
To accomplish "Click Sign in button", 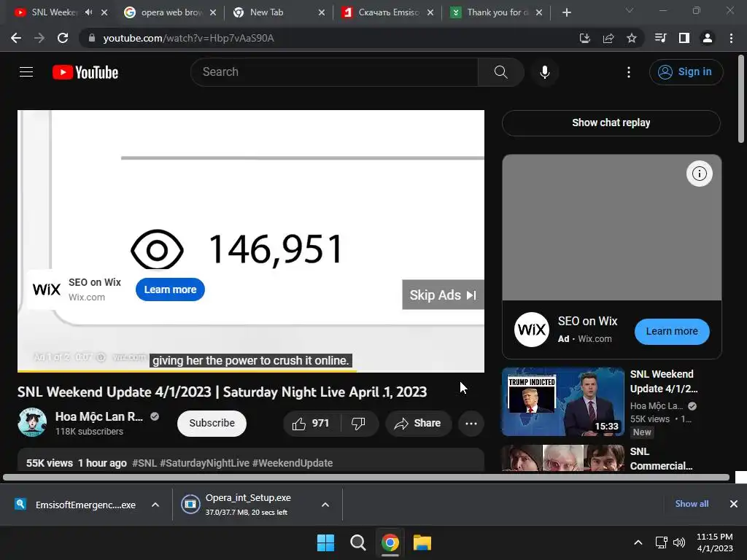I will (686, 72).
